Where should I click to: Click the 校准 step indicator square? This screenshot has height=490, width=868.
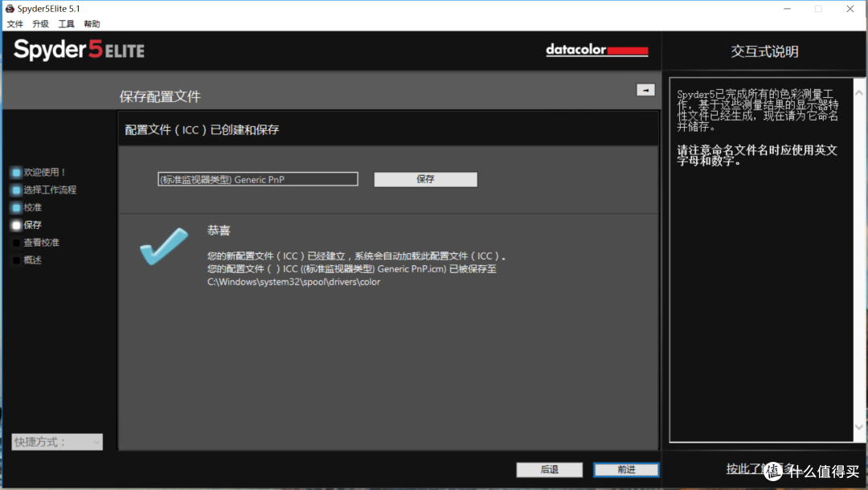point(16,208)
